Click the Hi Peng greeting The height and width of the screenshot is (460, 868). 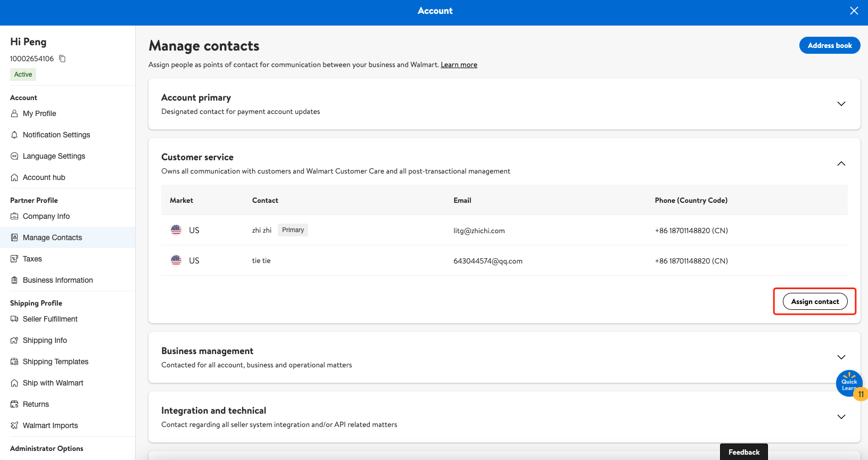(28, 42)
